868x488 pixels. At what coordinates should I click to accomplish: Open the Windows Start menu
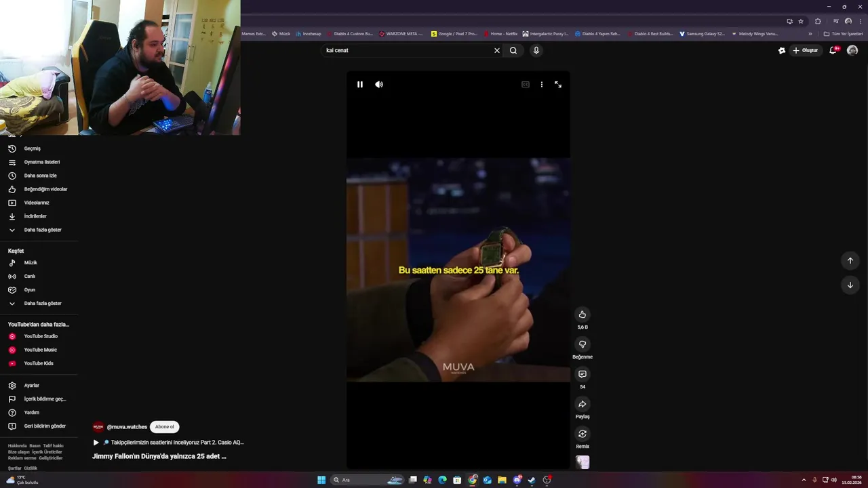(x=321, y=480)
